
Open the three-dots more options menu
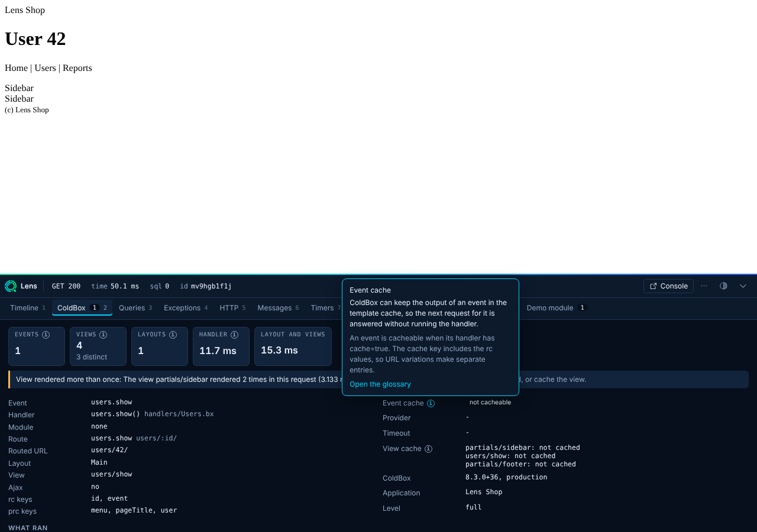point(704,286)
